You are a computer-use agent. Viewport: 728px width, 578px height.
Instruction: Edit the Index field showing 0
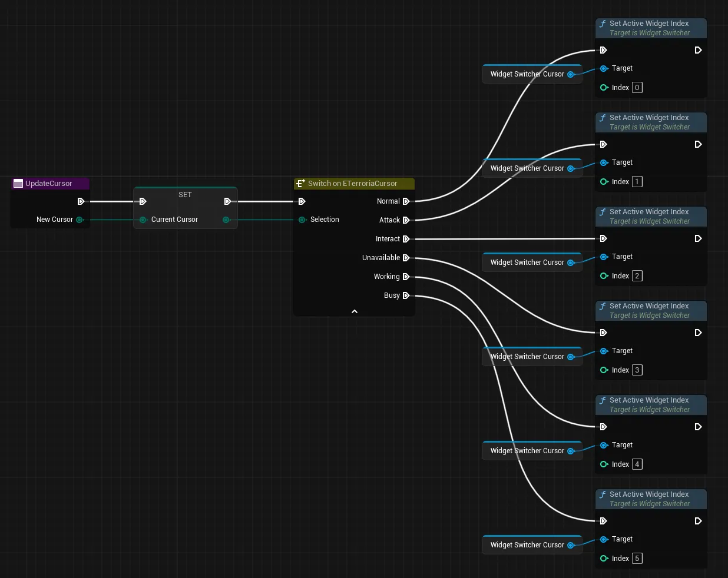(x=637, y=88)
